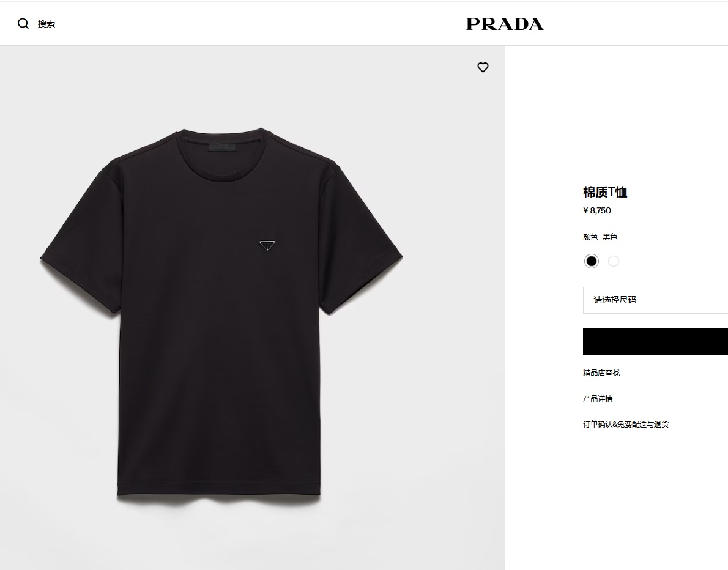The width and height of the screenshot is (728, 570).
Task: Open the 精品店查找 store finder link
Action: [x=601, y=372]
